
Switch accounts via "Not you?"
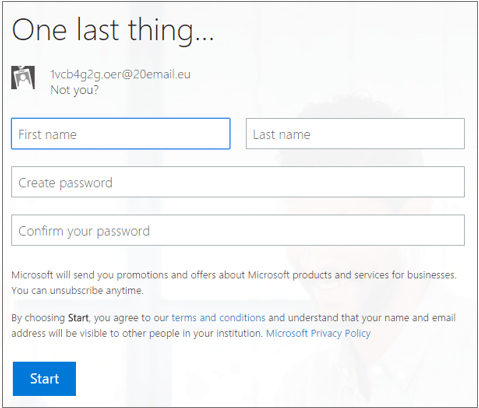coord(74,90)
